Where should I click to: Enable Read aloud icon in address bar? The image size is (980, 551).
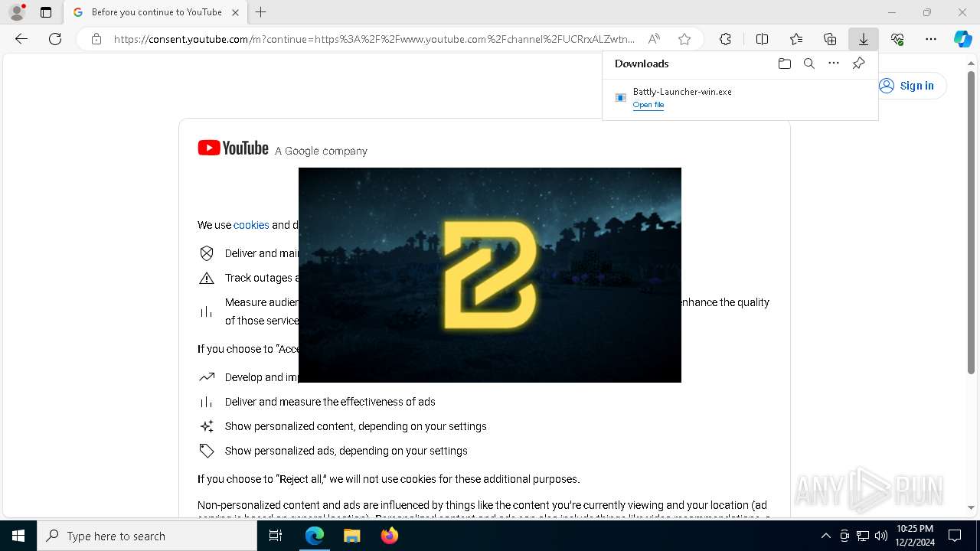tap(654, 39)
